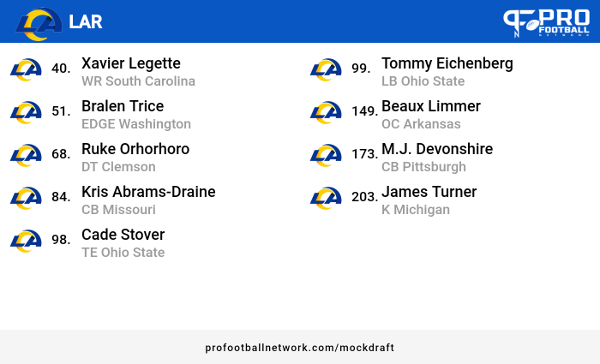The width and height of the screenshot is (600, 364).
Task: Click Rams logo beside pick 68
Action: click(26, 155)
